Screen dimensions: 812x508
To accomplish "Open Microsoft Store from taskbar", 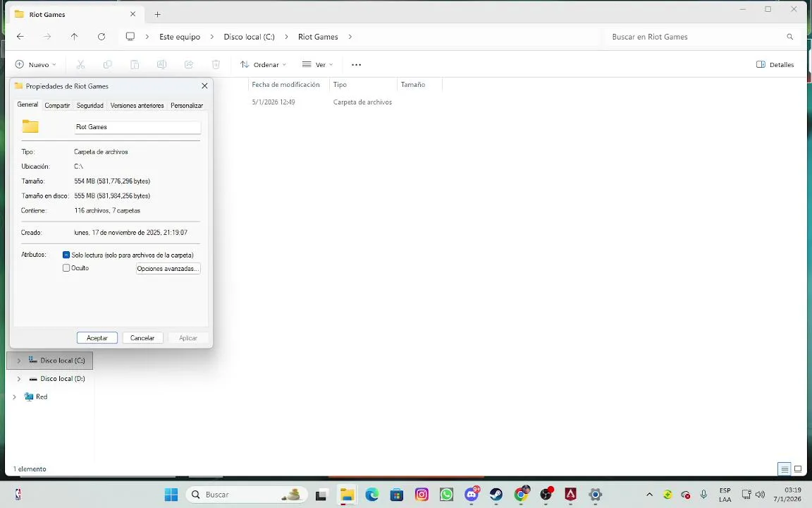I will click(x=397, y=495).
